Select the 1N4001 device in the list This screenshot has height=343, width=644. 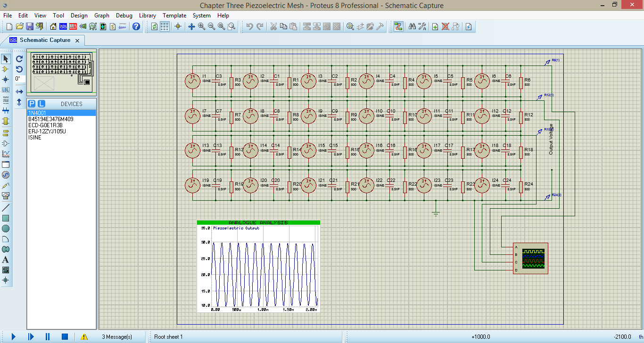click(x=62, y=113)
